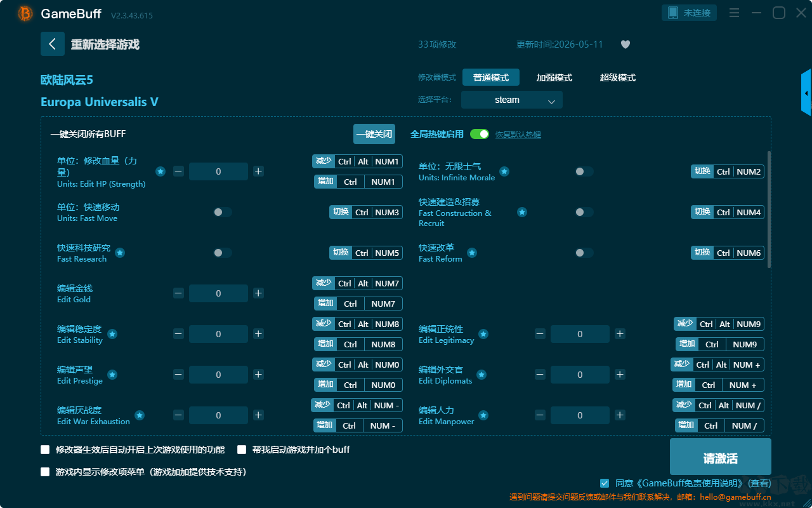The width and height of the screenshot is (812, 508).
Task: Click the heart favorite icon
Action: [x=625, y=44]
